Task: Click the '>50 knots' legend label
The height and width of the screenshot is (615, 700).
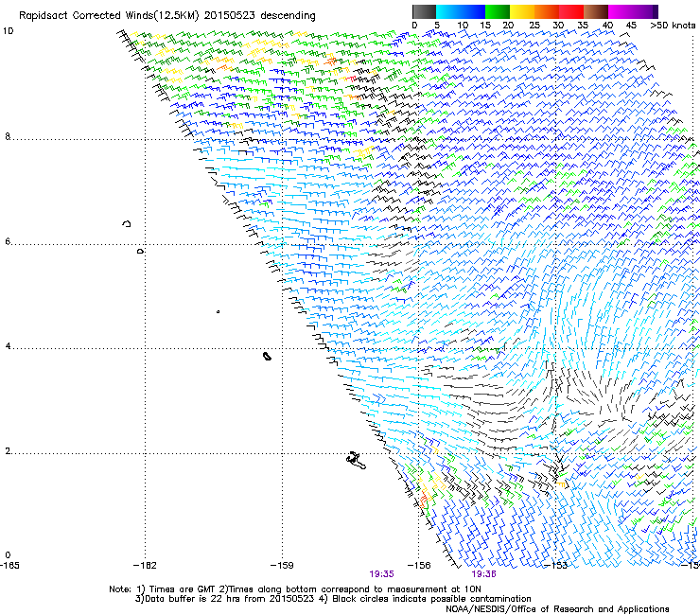Action: click(x=673, y=26)
